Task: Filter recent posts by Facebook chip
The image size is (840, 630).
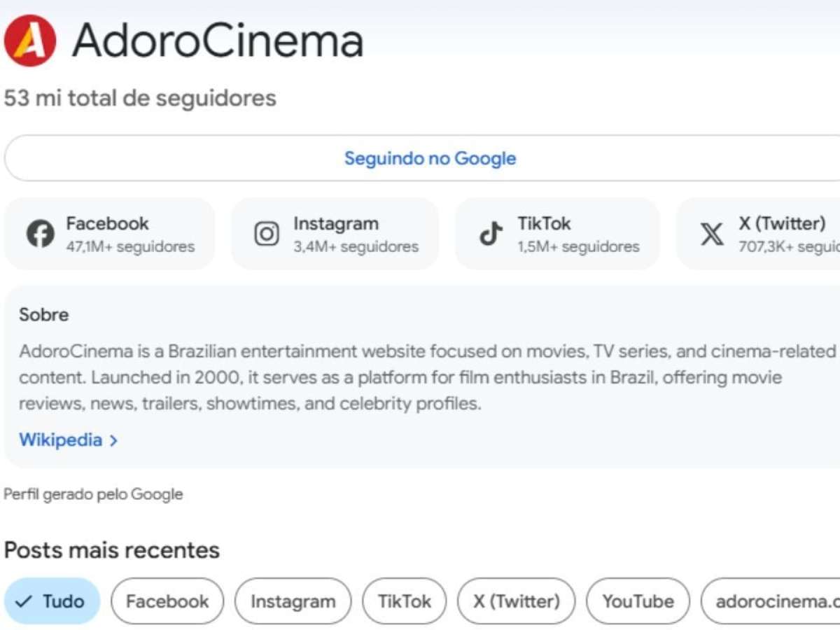Action: pos(167,601)
